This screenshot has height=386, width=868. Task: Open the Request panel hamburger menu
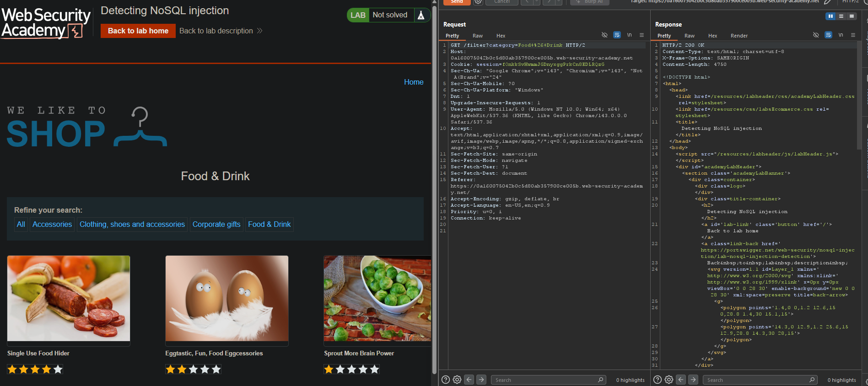(x=642, y=35)
